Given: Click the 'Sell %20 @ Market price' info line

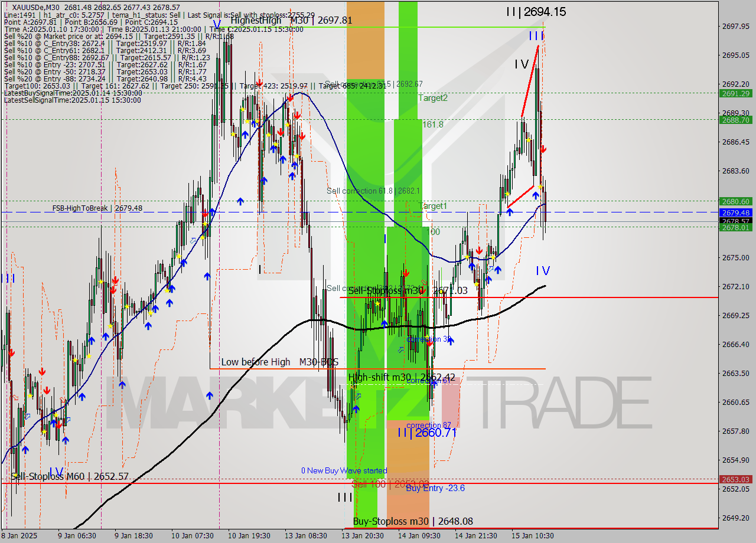Looking at the screenshot, I should [118, 36].
